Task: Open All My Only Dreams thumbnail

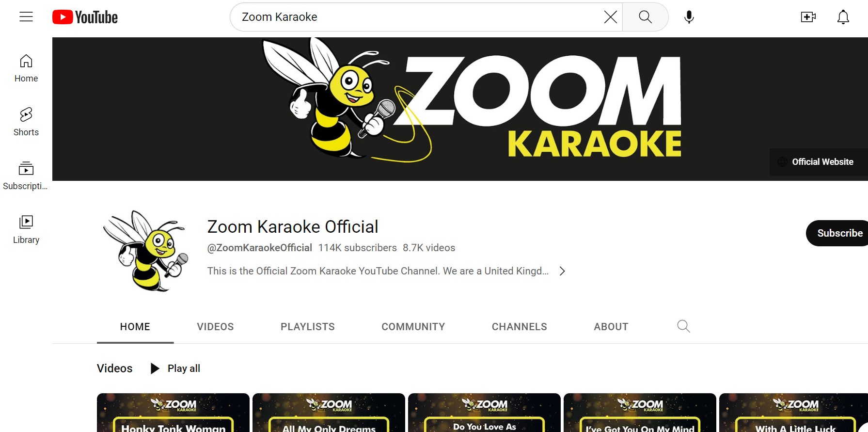Action: [329, 413]
